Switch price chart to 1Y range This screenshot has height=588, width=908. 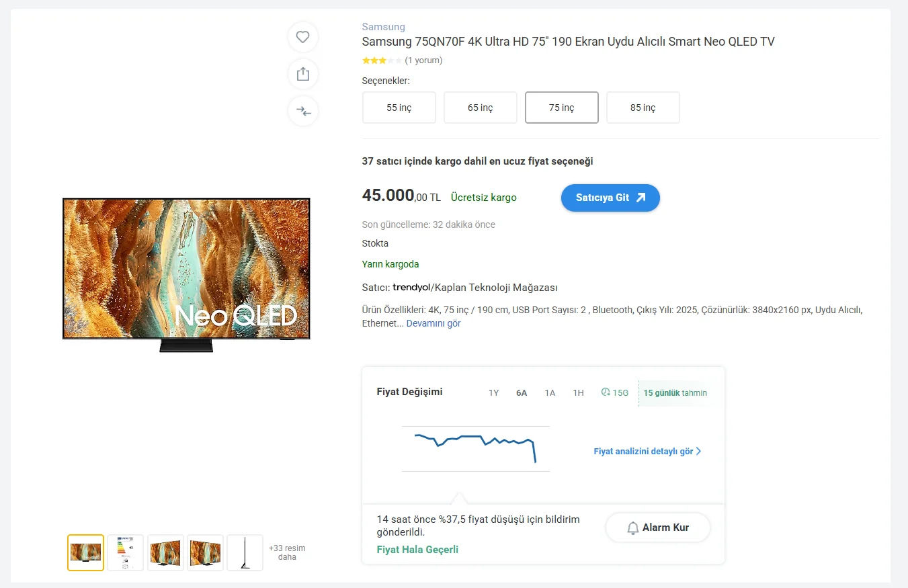tap(494, 393)
